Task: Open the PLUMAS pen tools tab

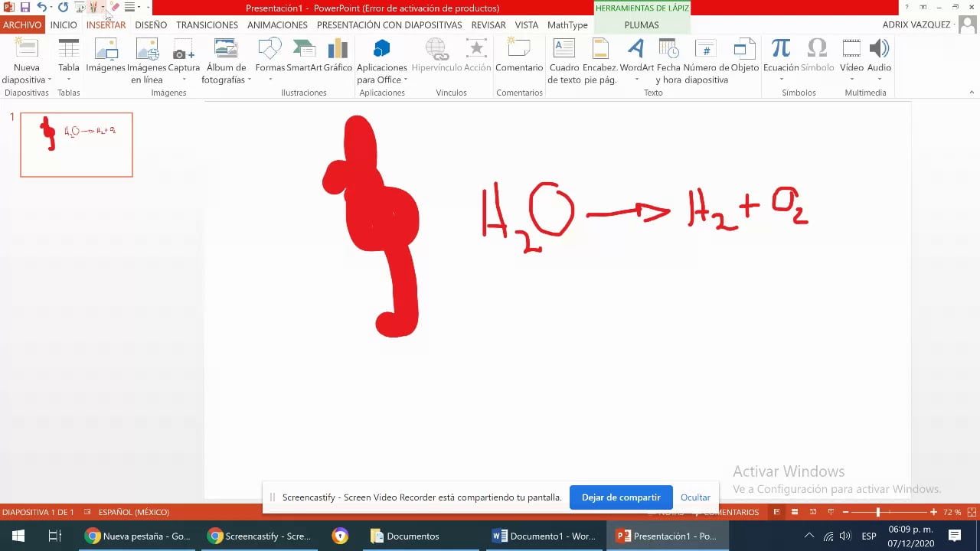Action: pyautogui.click(x=642, y=24)
